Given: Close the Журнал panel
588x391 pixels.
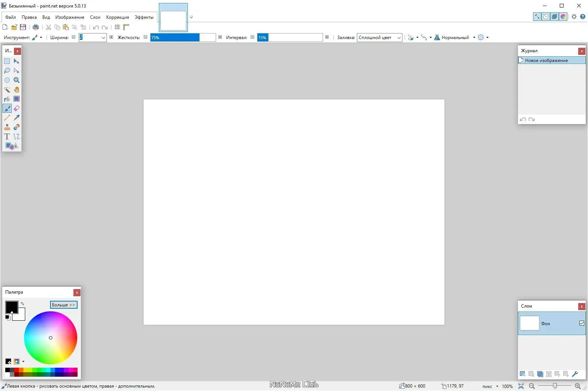Looking at the screenshot, I should [582, 51].
